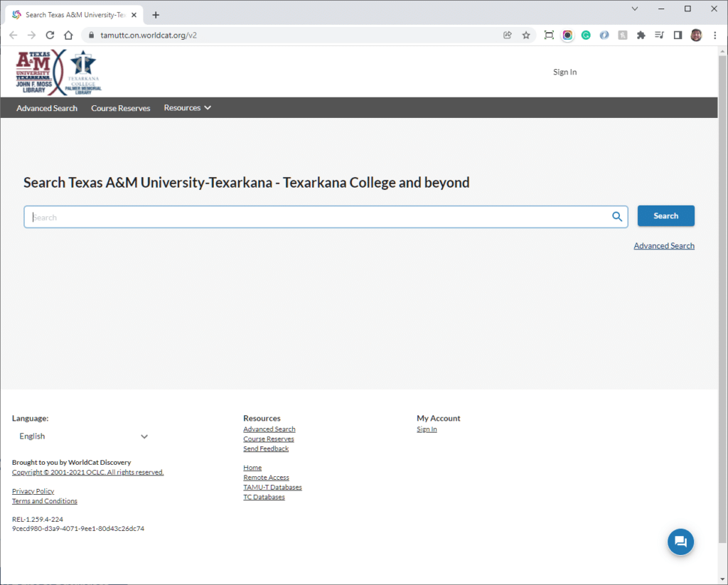Click Sign In at top of page
Viewport: 728px width, 585px height.
(x=564, y=72)
